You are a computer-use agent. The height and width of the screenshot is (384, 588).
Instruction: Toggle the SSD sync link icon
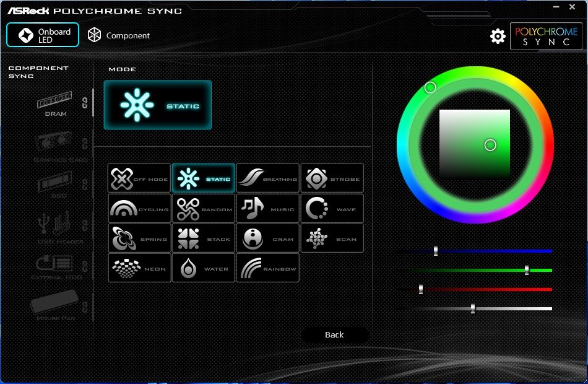[85, 184]
